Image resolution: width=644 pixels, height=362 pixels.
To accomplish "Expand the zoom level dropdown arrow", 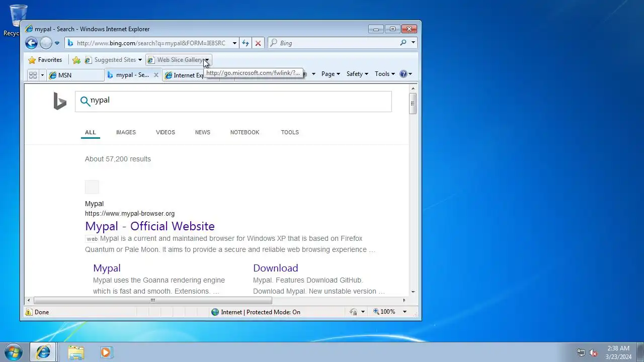I will 405,312.
